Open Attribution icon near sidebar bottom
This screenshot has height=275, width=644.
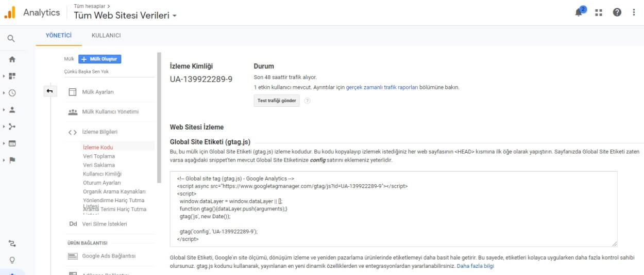coord(12,243)
